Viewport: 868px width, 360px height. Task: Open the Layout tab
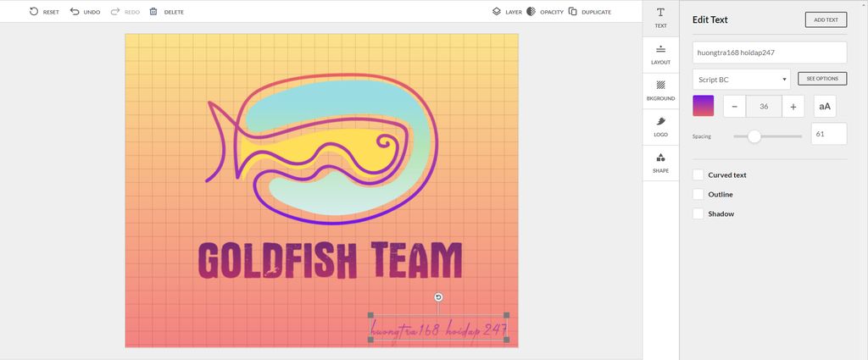coord(661,55)
